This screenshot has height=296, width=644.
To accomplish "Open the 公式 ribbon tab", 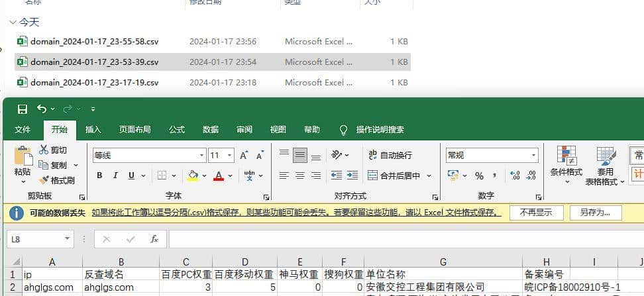I will (x=177, y=130).
